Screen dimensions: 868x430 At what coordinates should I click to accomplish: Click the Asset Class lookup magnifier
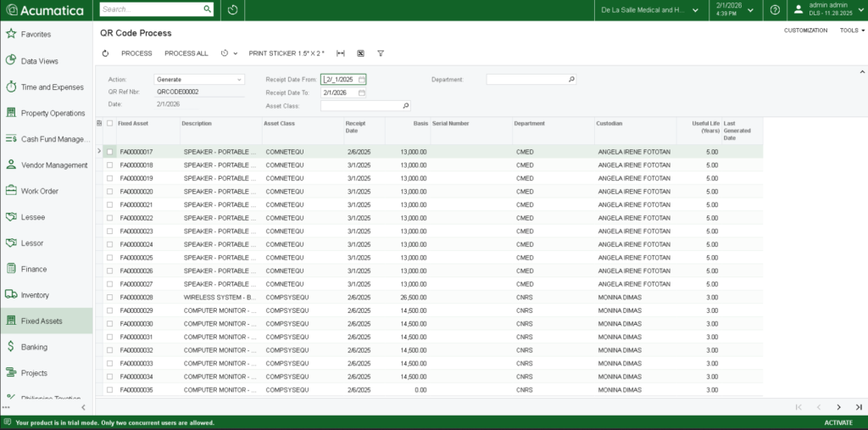coord(406,106)
